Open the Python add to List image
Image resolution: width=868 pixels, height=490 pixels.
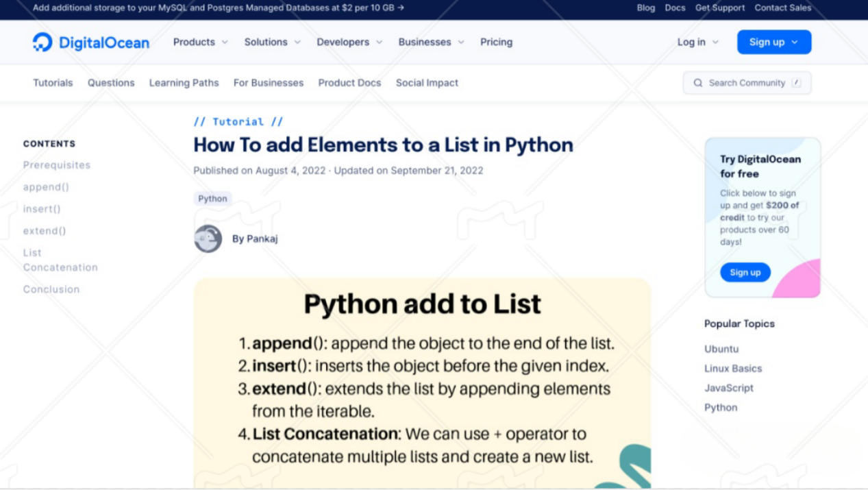[422, 382]
